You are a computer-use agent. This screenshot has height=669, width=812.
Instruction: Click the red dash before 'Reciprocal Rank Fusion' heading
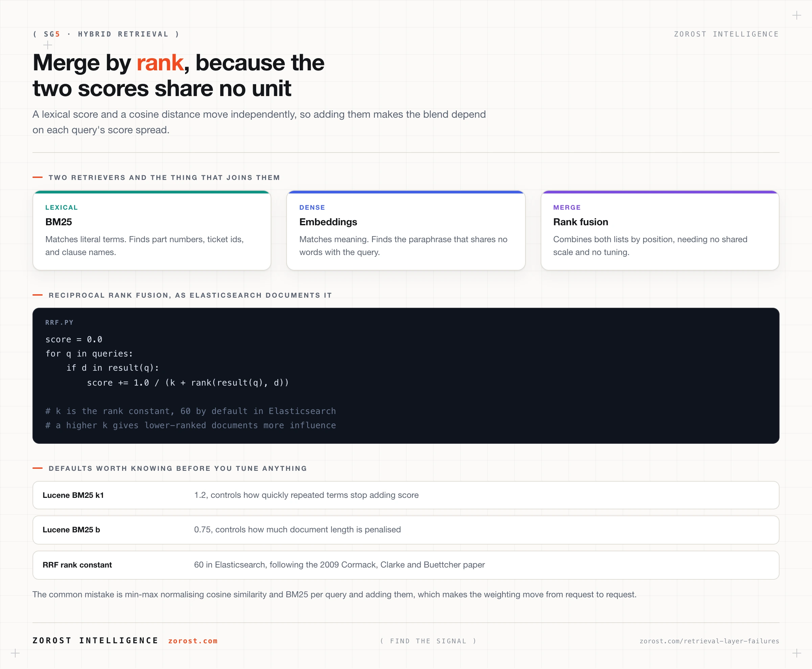coord(38,295)
